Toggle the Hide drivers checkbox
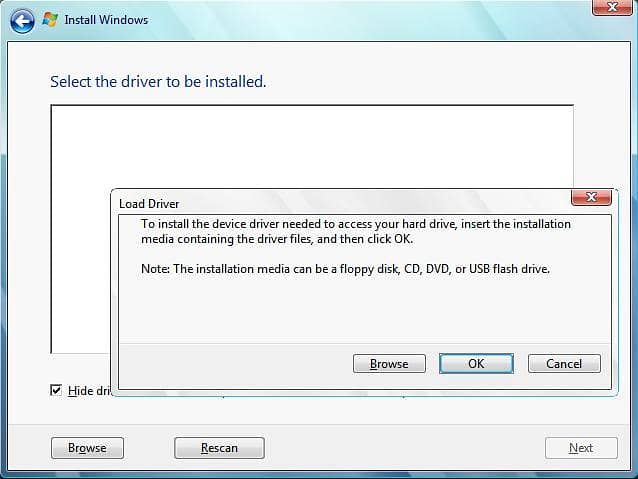This screenshot has width=638, height=479. (x=56, y=390)
